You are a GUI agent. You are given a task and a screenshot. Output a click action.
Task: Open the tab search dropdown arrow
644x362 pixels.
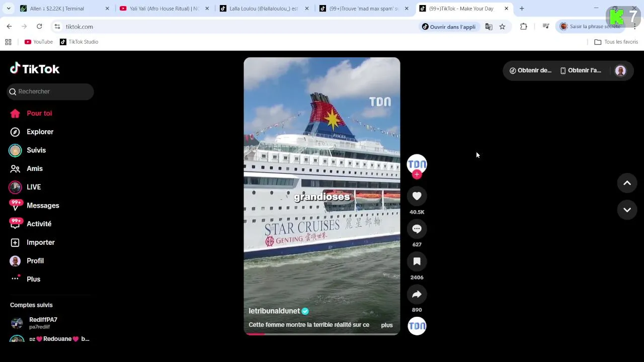8,9
